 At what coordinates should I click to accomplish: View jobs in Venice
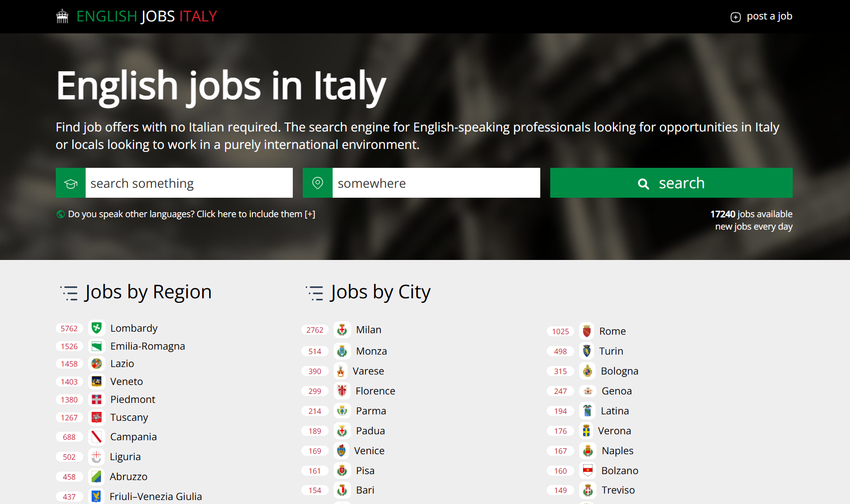(369, 450)
